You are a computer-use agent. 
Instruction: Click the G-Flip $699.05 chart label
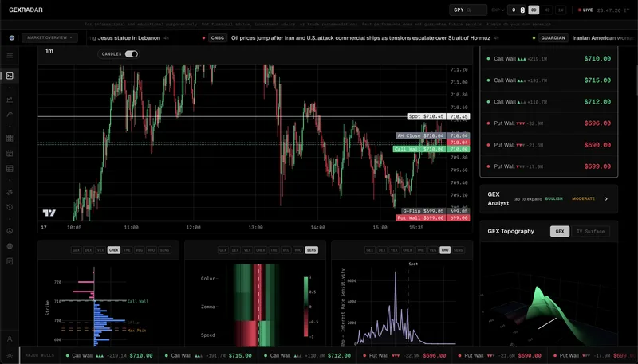pyautogui.click(x=423, y=211)
